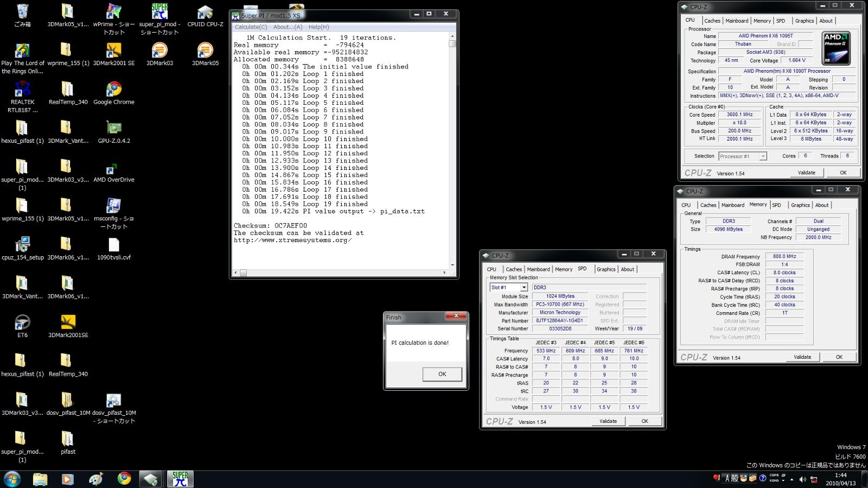The height and width of the screenshot is (488, 868).
Task: Open 1090tvsli.cvf file icon
Action: [114, 249]
